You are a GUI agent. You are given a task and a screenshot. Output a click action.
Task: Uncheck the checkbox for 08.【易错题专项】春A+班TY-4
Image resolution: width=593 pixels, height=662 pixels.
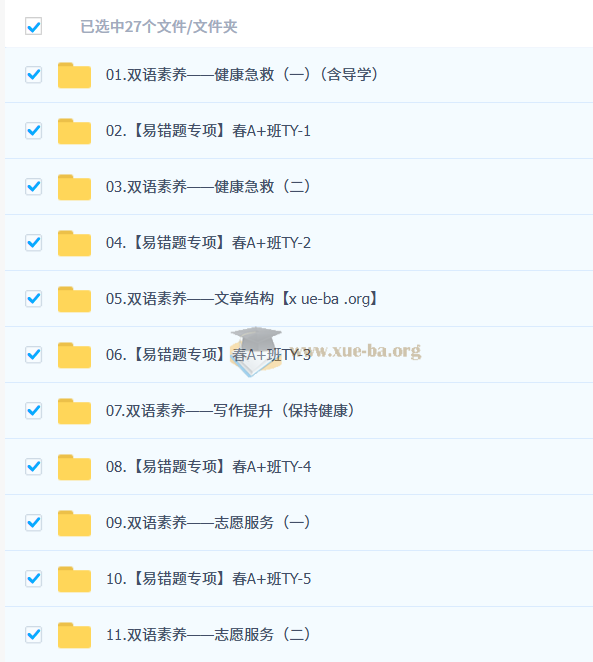point(33,467)
